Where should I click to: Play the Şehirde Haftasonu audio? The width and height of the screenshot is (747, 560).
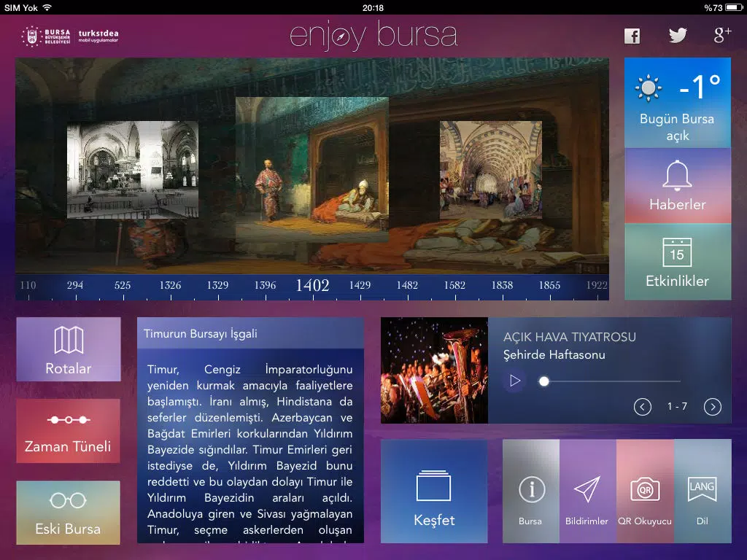(x=514, y=381)
